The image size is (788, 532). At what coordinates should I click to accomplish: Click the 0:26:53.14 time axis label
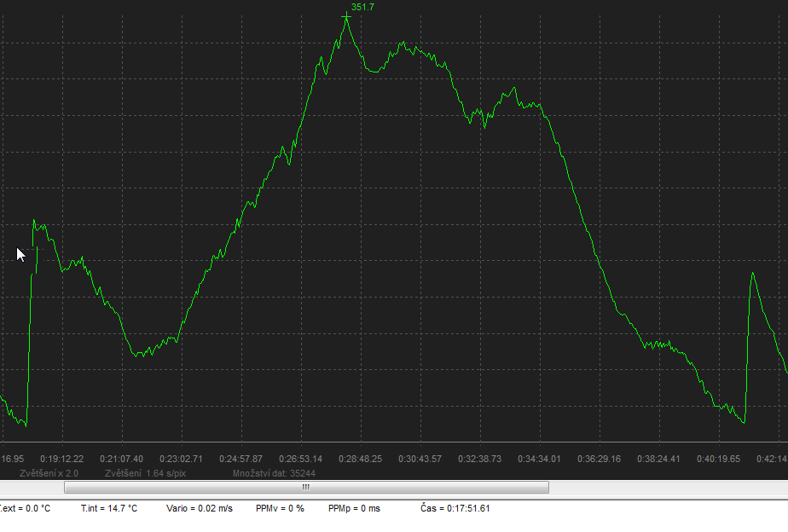(x=300, y=460)
